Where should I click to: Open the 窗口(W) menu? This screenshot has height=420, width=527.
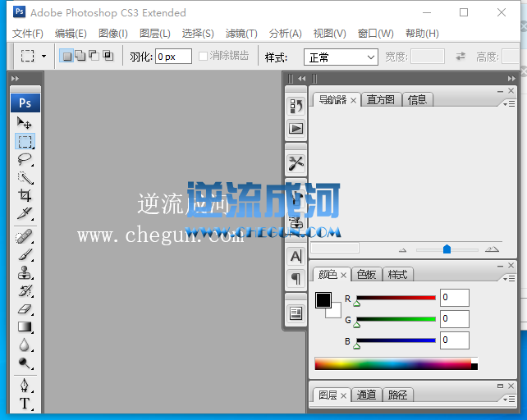tap(375, 34)
